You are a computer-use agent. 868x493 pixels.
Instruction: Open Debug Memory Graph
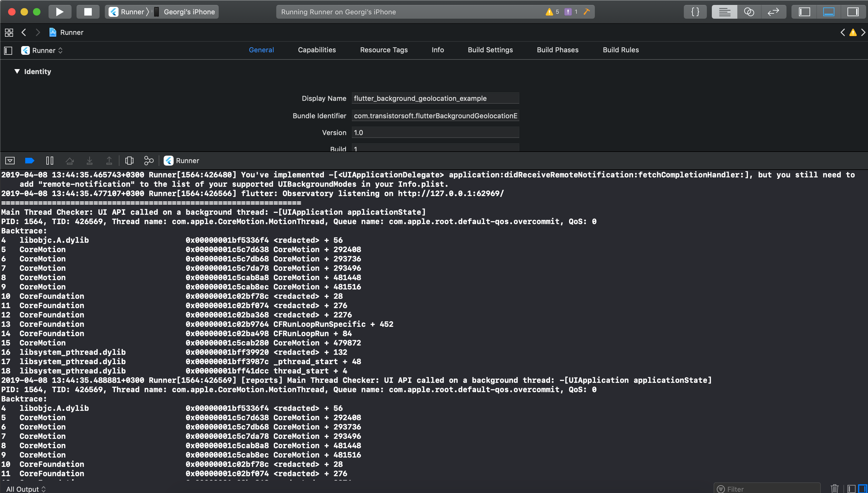click(x=149, y=161)
